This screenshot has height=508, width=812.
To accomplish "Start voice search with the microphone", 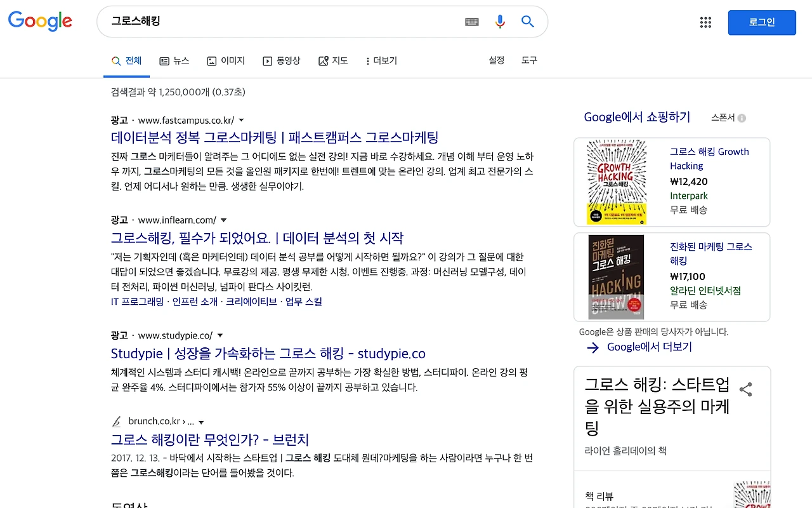I will pos(500,22).
